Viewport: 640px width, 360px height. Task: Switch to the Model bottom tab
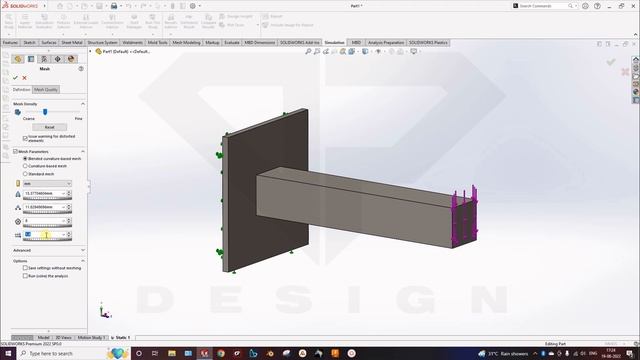pyautogui.click(x=43, y=338)
